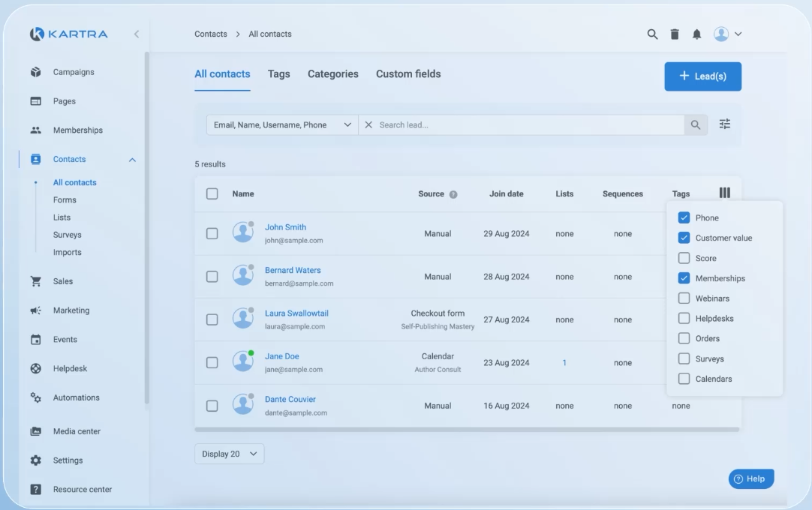Viewport: 812px width, 510px height.
Task: Uncheck the Memberships column checkbox
Action: click(x=684, y=278)
